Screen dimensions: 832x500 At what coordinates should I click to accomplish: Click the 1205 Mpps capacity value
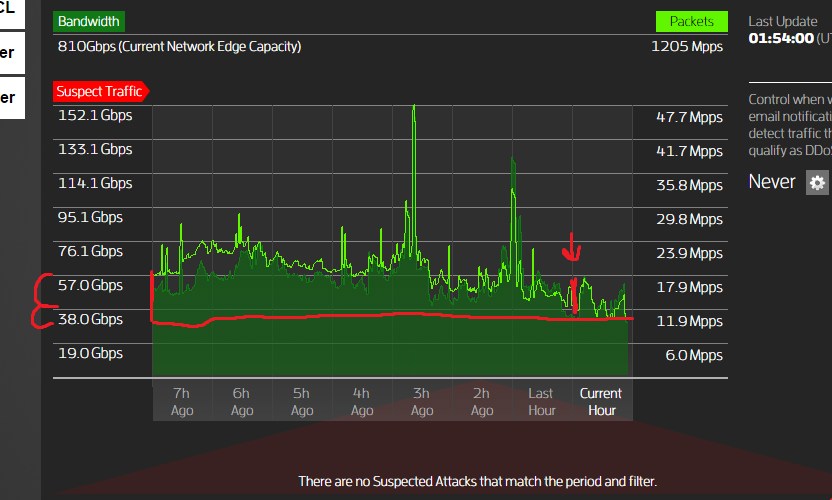pyautogui.click(x=687, y=47)
